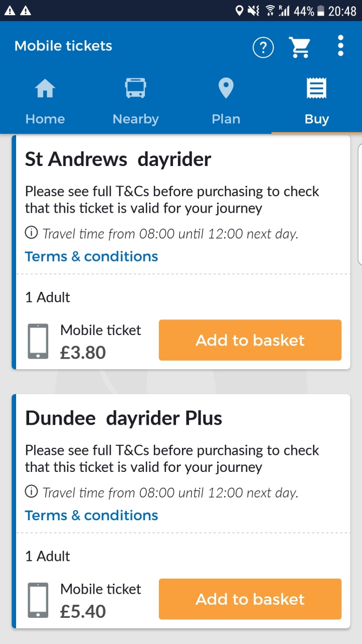
Task: Add Dundee dayrider Plus to basket
Action: tap(250, 599)
